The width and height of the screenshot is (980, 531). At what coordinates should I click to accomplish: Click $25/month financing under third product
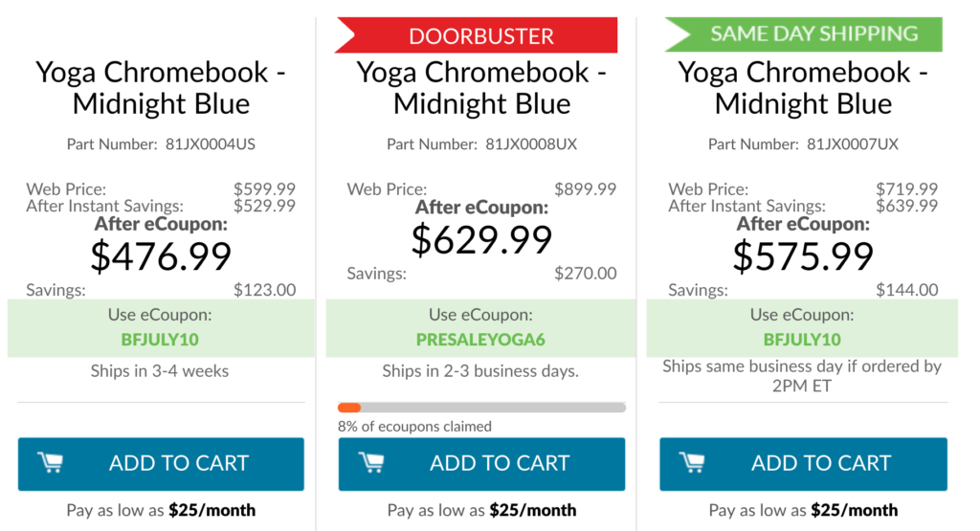click(855, 510)
